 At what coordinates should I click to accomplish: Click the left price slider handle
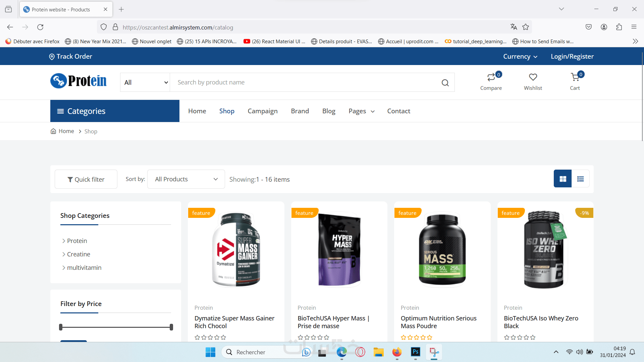61,327
